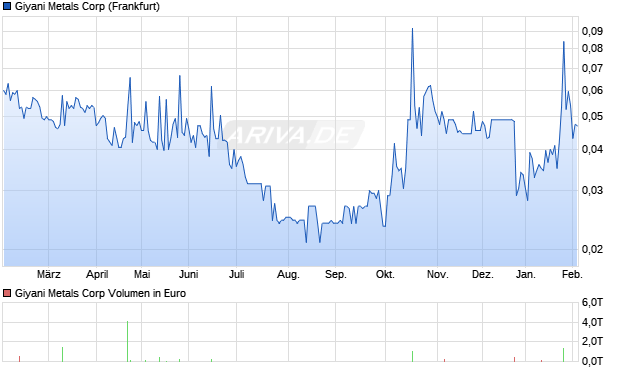Screen dimensions: 620x371
Task: Select the 'Okt.' month label on the axis
Action: point(385,274)
